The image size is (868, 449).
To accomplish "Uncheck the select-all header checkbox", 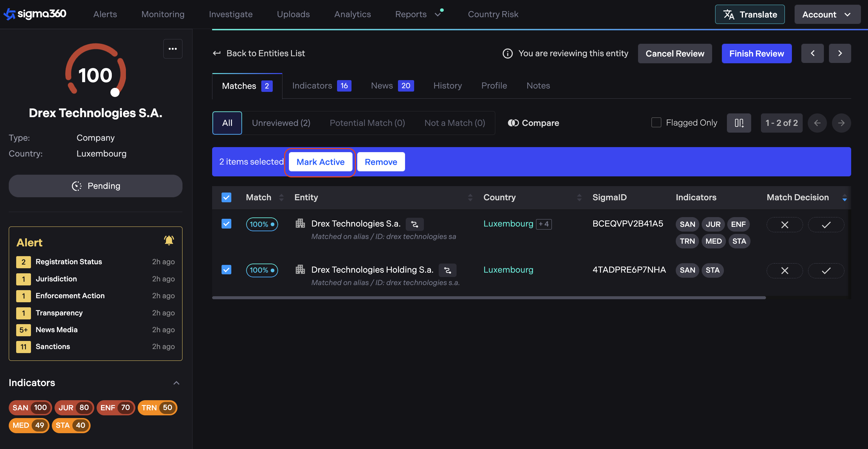I will (x=227, y=197).
